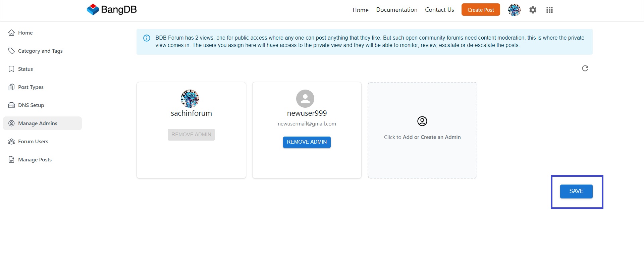Viewport: 644px width, 253px height.
Task: Open Manage Posts section
Action: [x=42, y=159]
